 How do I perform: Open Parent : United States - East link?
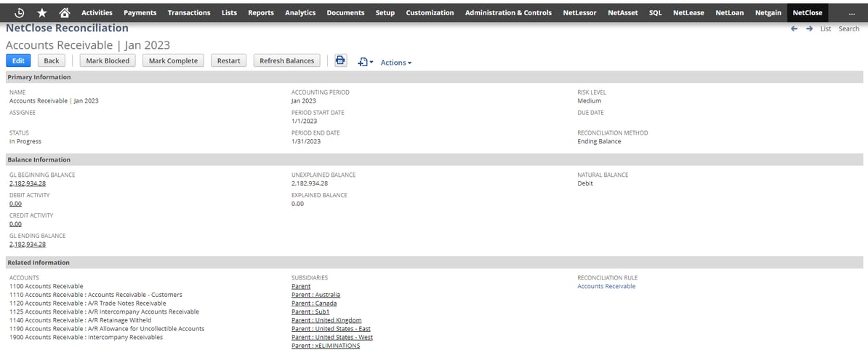331,329
